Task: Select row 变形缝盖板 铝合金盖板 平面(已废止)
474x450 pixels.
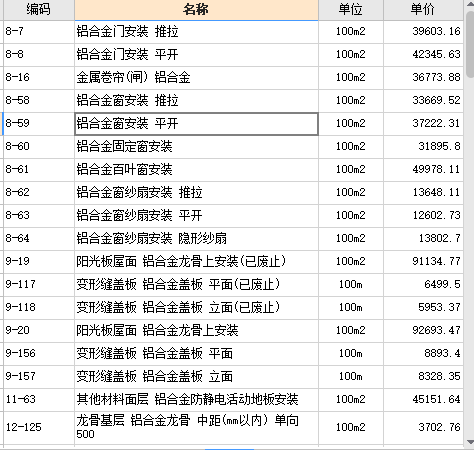Action: [196, 285]
